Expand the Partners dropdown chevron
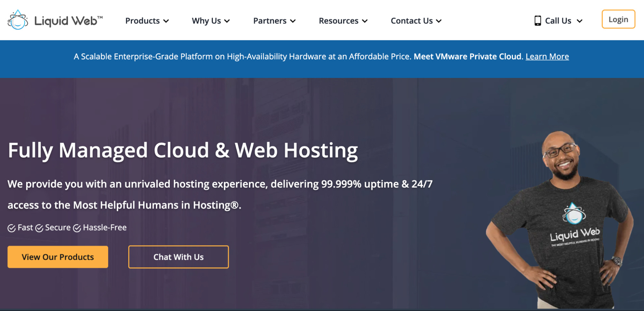This screenshot has height=311, width=644. [293, 21]
